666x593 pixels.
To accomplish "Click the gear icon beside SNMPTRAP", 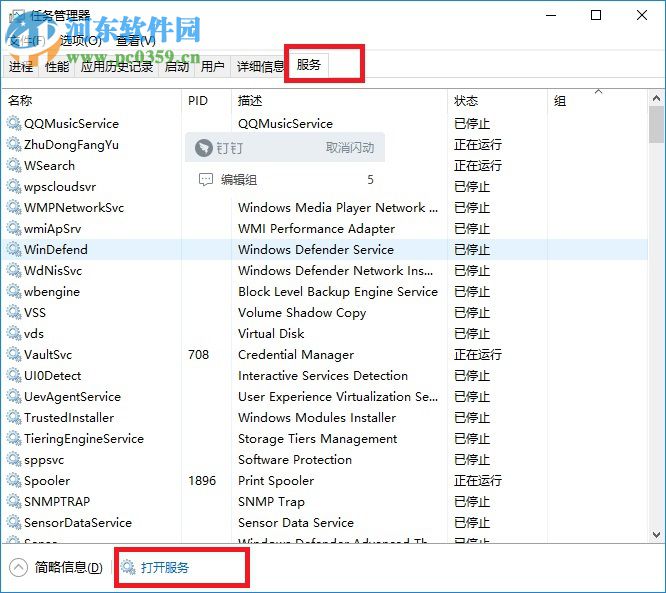I will click(x=14, y=502).
